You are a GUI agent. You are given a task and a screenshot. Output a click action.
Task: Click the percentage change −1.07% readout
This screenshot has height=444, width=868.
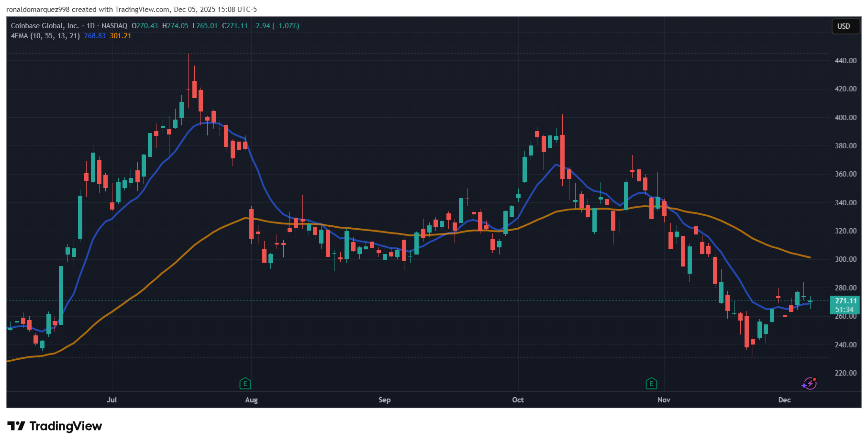[285, 26]
